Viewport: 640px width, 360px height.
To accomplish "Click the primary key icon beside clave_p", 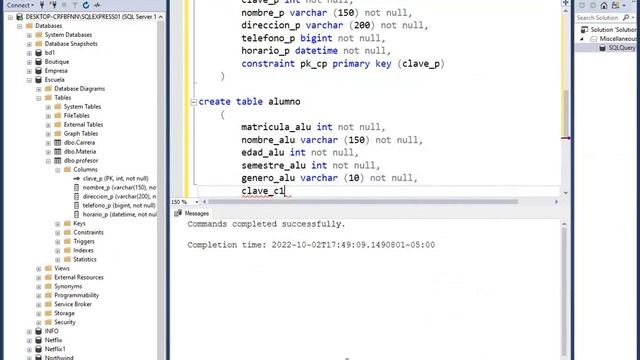I will (x=76, y=178).
